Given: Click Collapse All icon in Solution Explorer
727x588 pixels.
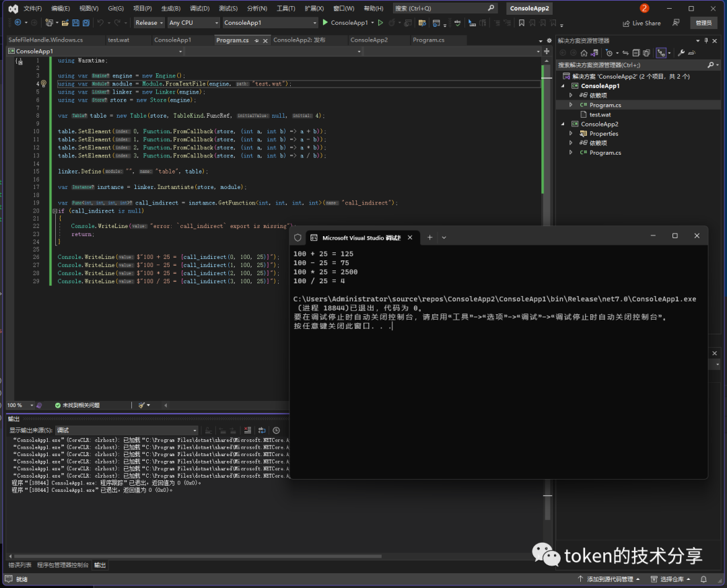Looking at the screenshot, I should pyautogui.click(x=635, y=52).
